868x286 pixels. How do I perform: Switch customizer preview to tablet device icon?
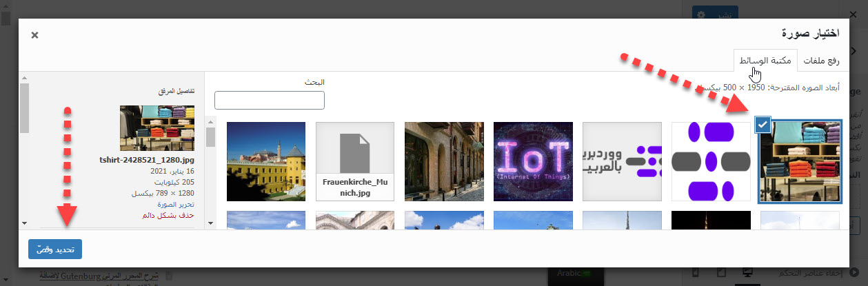click(722, 272)
